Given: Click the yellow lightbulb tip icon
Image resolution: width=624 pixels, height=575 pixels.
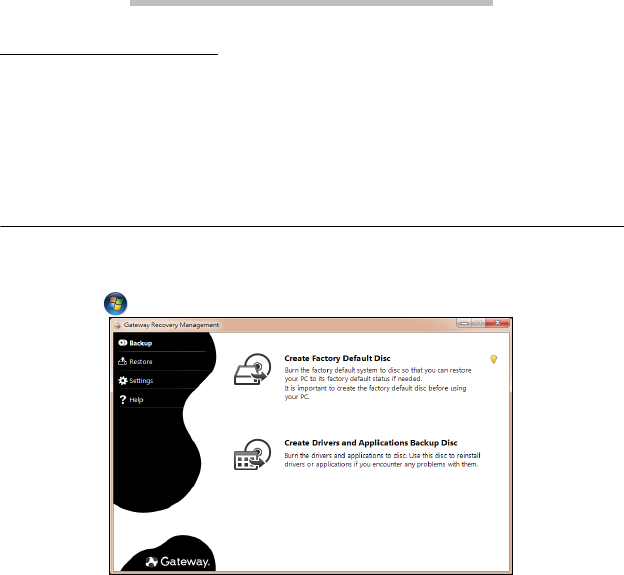Looking at the screenshot, I should [493, 359].
